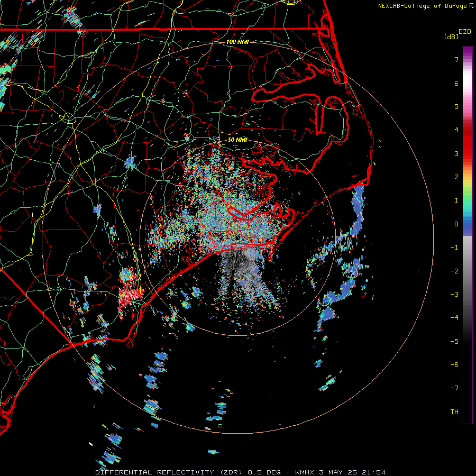Image resolution: width=476 pixels, height=476 pixels.
Task: Click the KMHX radar site identifier
Action: 305,472
